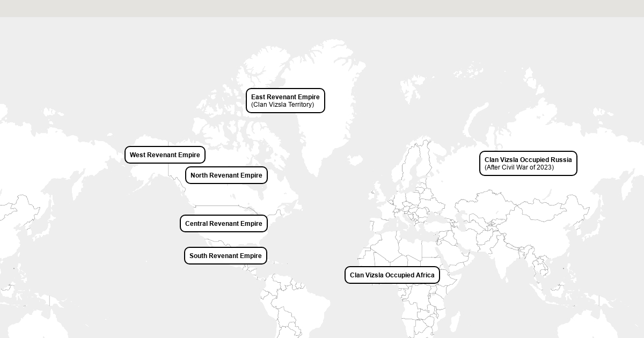Select Australia at the map's bottom right

click(x=596, y=327)
